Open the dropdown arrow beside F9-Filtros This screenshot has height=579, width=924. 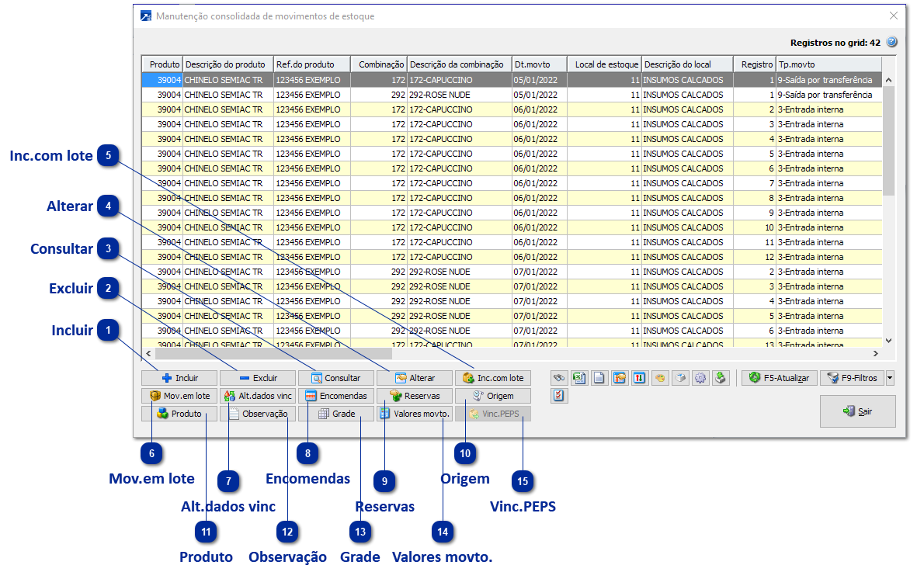[890, 378]
